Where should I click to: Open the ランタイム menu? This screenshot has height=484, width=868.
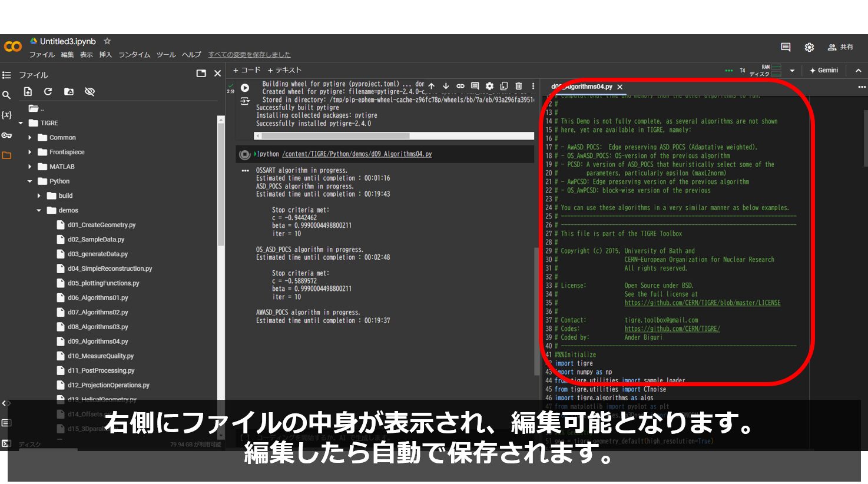134,54
